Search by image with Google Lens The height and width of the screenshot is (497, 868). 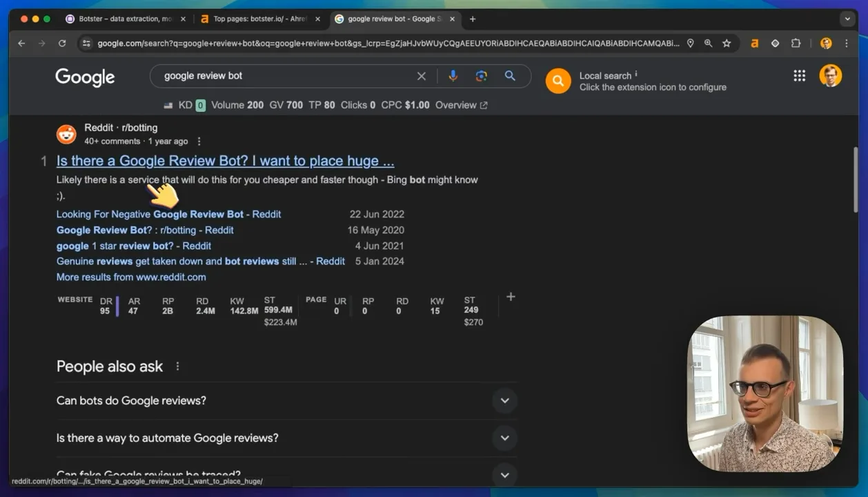pos(482,76)
